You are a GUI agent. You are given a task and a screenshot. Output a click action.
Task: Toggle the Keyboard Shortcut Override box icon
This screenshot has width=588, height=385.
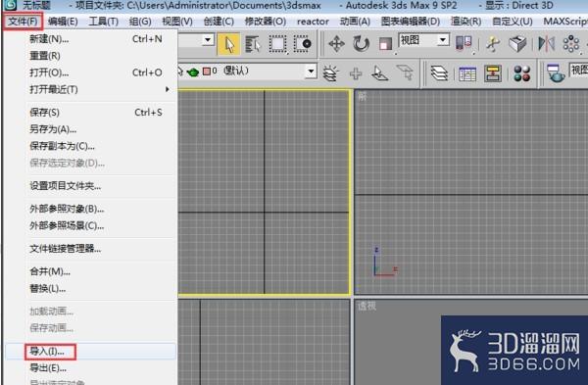pos(517,43)
